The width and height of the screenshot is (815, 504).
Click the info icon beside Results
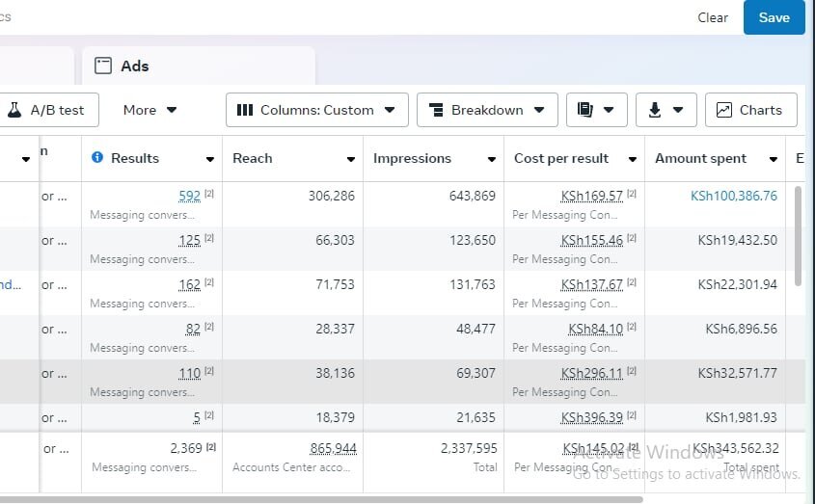97,158
